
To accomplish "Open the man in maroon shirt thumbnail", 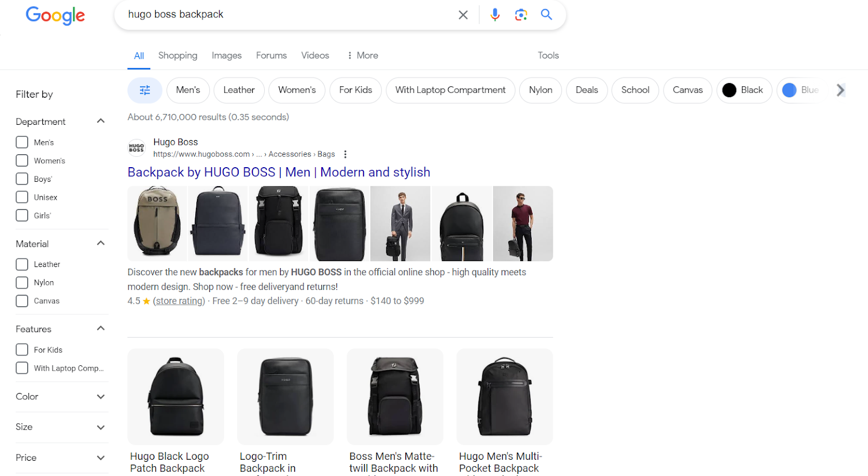I will point(523,224).
